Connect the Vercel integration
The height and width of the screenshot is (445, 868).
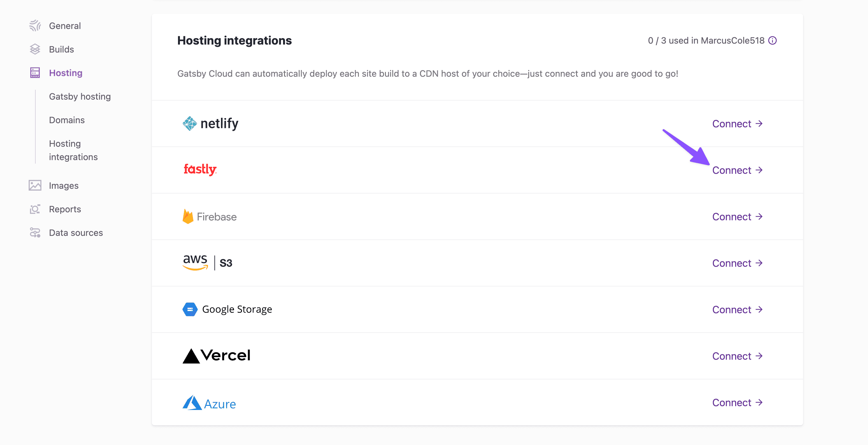737,356
